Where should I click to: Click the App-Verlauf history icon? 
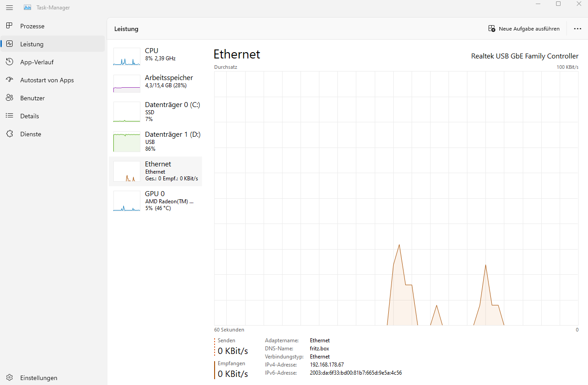pos(9,62)
